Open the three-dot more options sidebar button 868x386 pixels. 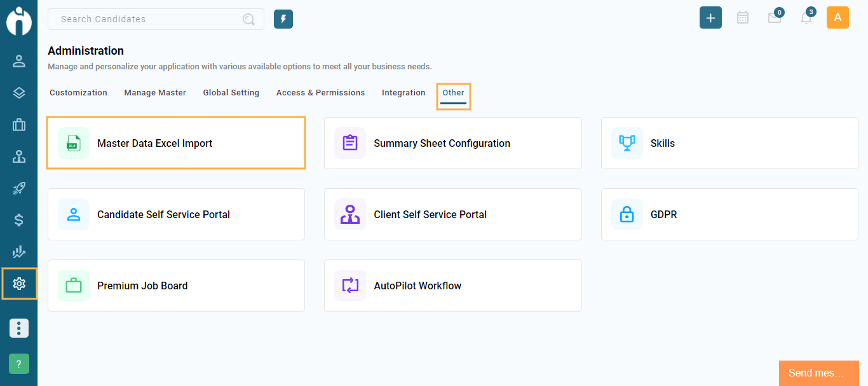(x=19, y=328)
